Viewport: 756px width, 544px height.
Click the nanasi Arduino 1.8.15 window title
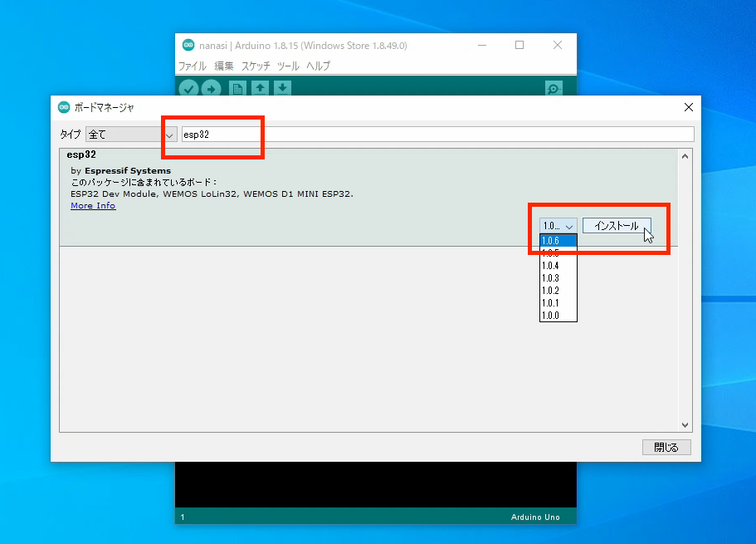pyautogui.click(x=303, y=46)
